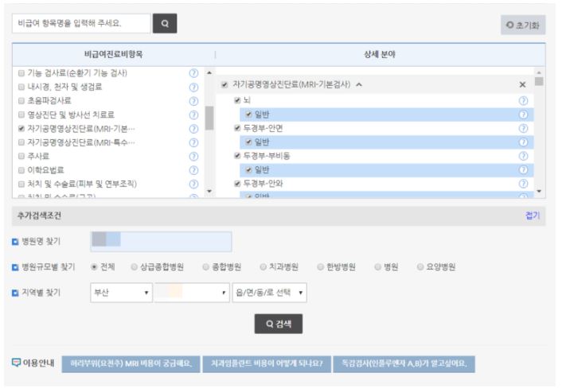The image size is (562, 392).
Task: Uncheck 일반 under 뇌
Action: 248,114
